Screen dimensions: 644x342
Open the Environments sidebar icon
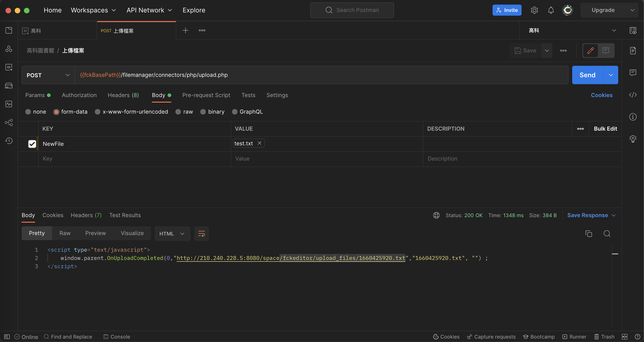(x=9, y=67)
